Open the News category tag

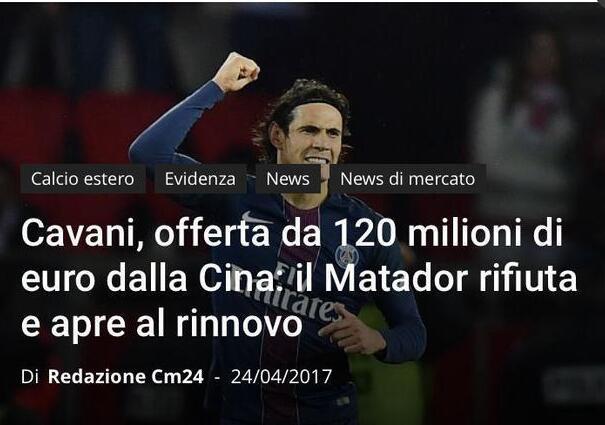(288, 179)
